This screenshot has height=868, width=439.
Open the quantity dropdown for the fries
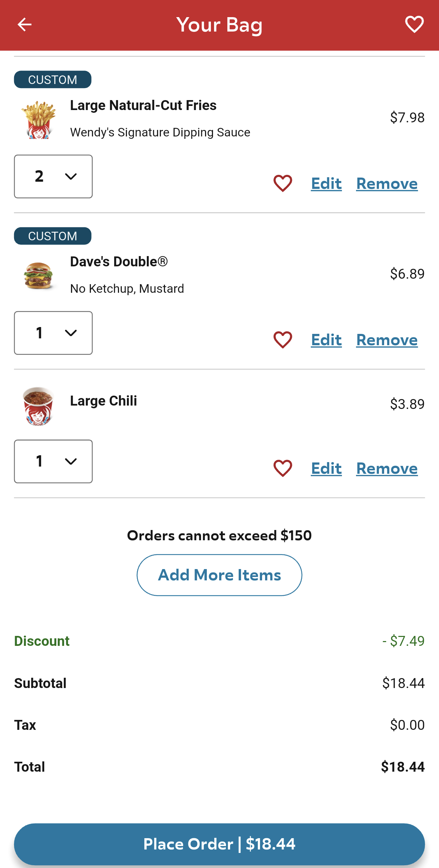(53, 176)
